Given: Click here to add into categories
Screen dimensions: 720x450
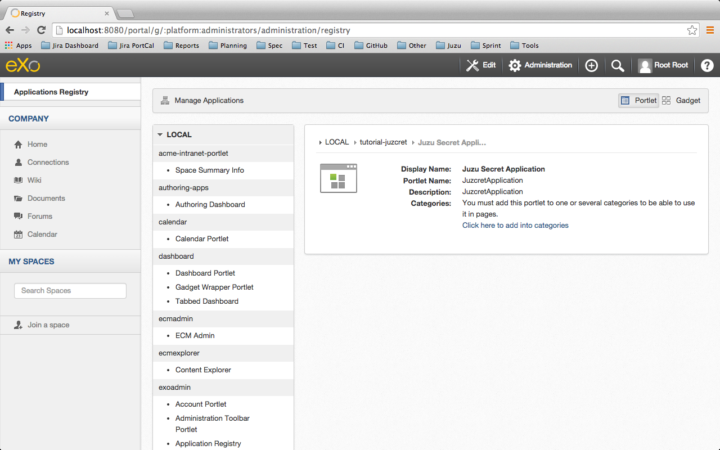Looking at the screenshot, I should pos(515,225).
